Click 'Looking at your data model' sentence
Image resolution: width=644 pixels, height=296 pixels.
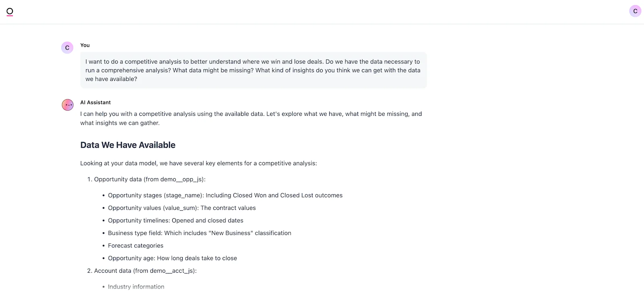(198, 163)
